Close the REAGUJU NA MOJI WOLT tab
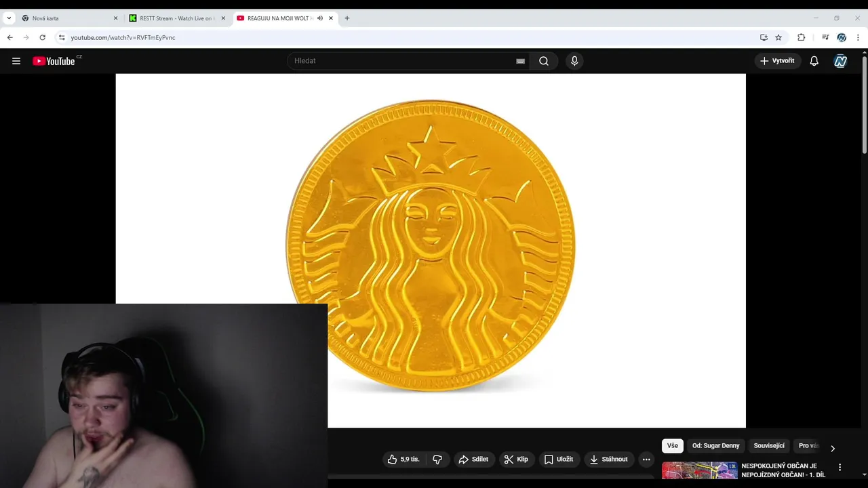Image resolution: width=868 pixels, height=488 pixels. (x=331, y=18)
